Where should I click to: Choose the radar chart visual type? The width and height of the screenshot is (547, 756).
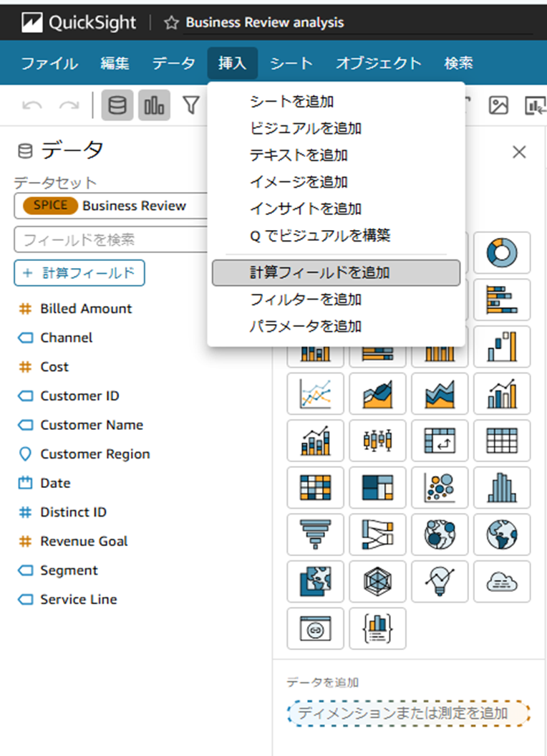tap(377, 581)
